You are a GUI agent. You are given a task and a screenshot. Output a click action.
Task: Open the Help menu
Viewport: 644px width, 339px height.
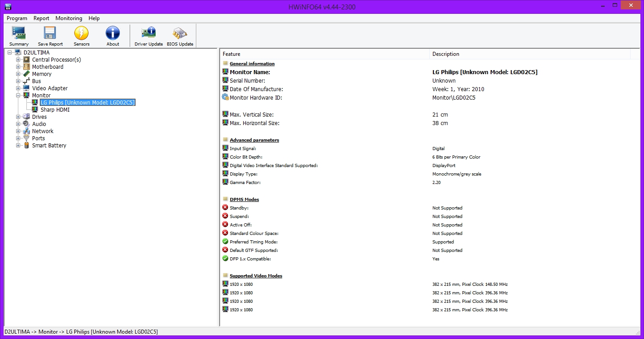point(94,18)
